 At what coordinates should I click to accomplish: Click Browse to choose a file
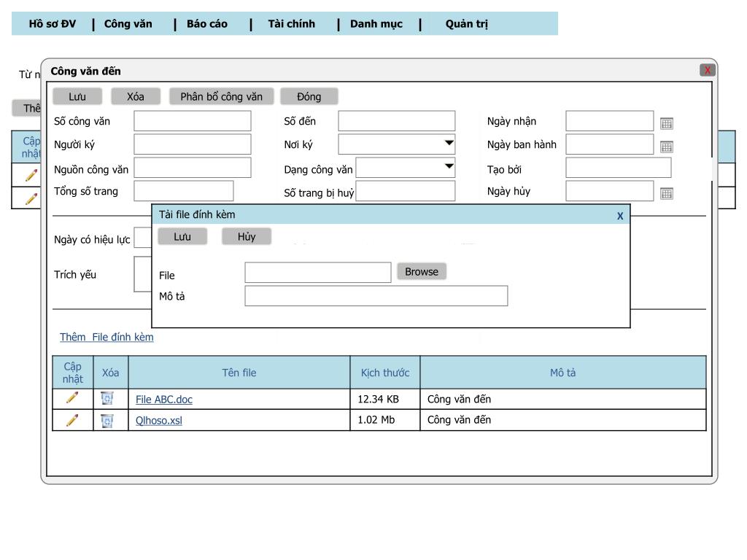tap(422, 271)
